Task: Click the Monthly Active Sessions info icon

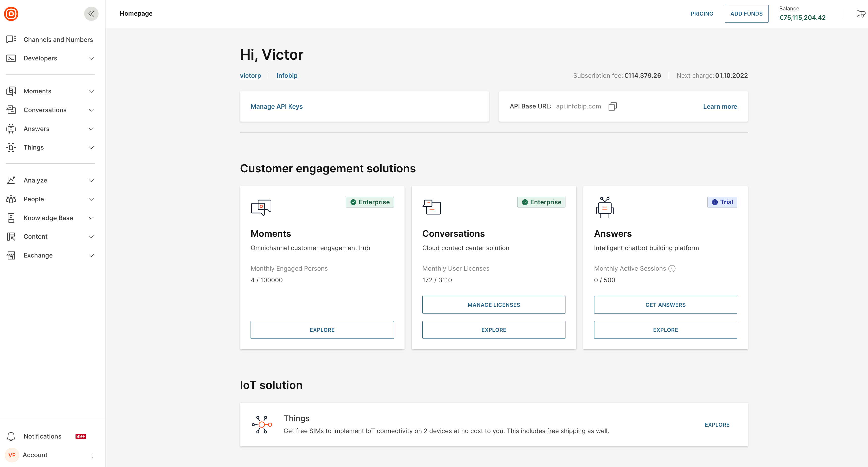Action: coord(672,269)
